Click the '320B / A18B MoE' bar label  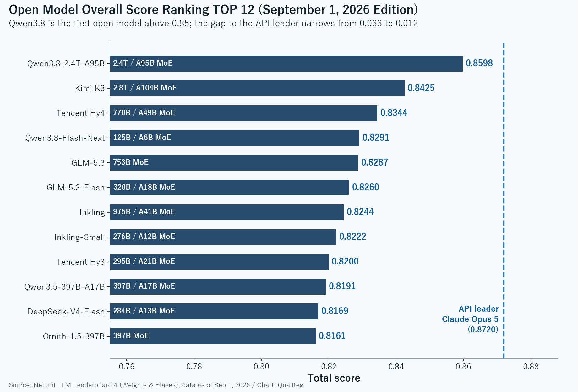click(144, 187)
